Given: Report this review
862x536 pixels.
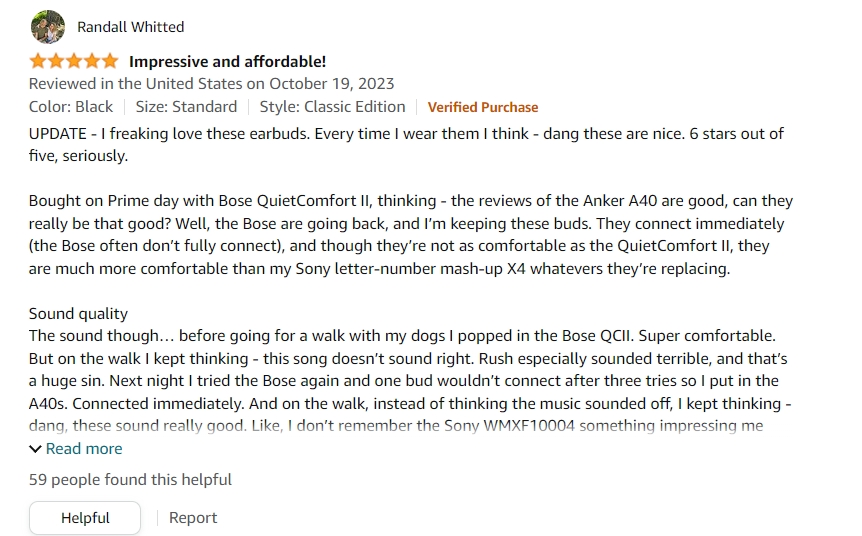Looking at the screenshot, I should point(192,518).
